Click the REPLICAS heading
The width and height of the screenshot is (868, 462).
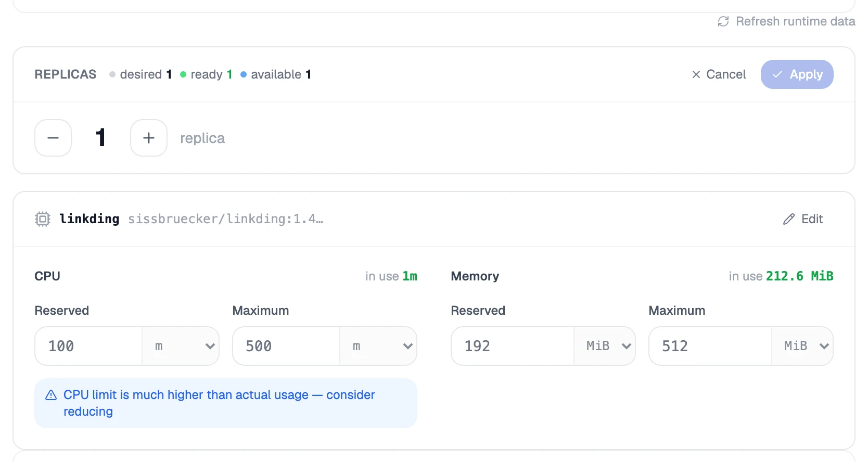click(x=66, y=74)
